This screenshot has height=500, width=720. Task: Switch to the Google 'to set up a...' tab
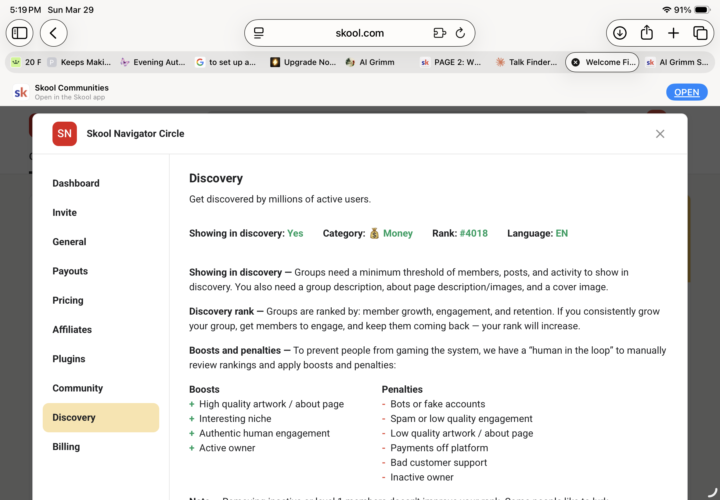226,62
